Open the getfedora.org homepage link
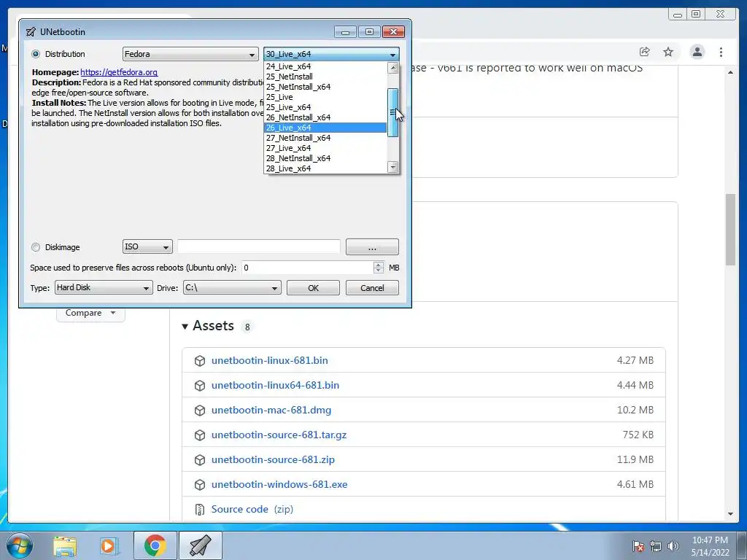747x560 pixels. coord(119,72)
